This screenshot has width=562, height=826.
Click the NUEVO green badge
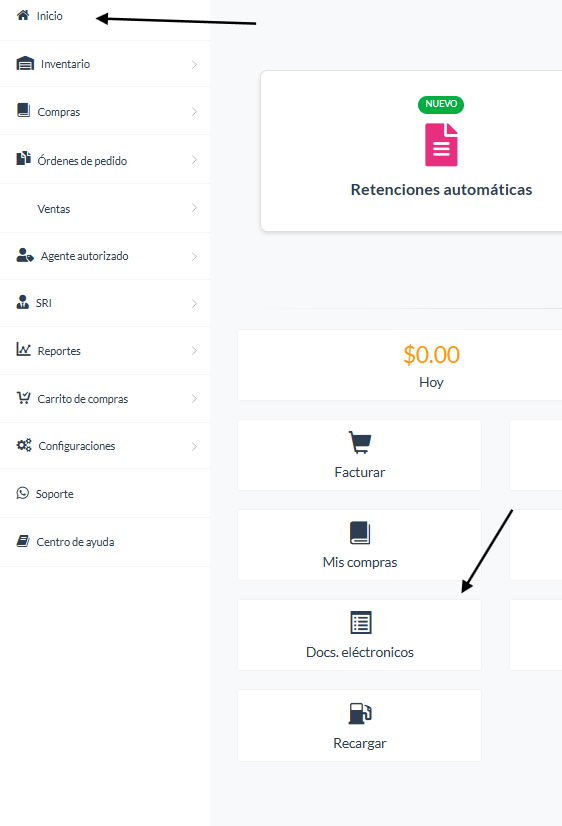[x=441, y=104]
